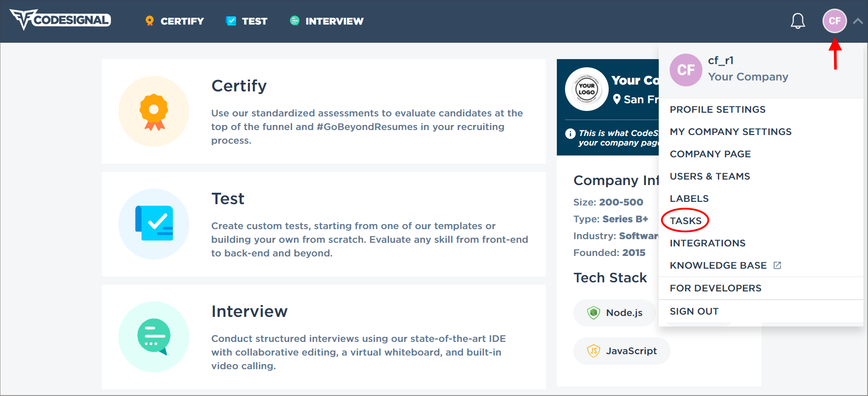
Task: Click the Certify ribbon badge icon
Action: pyautogui.click(x=154, y=111)
